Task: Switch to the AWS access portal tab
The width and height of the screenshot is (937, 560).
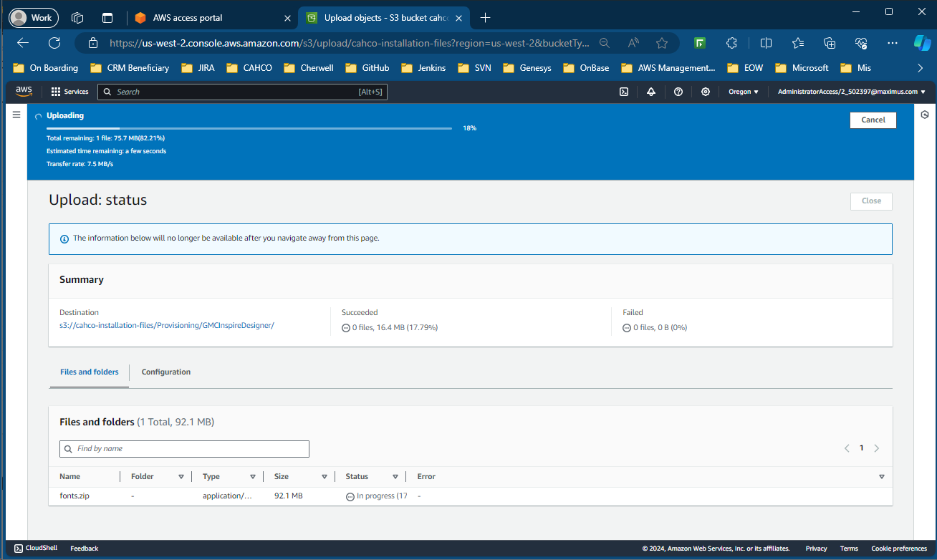Action: coord(213,18)
